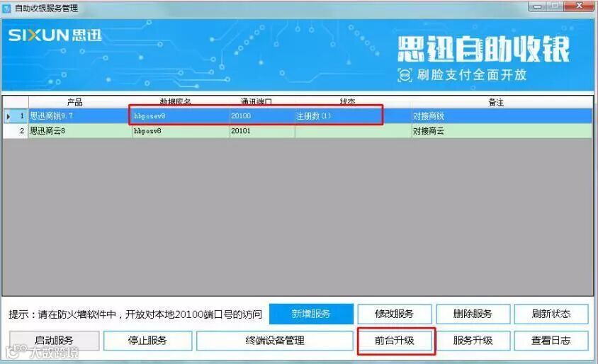Click the 通讯端口 column header

point(256,102)
